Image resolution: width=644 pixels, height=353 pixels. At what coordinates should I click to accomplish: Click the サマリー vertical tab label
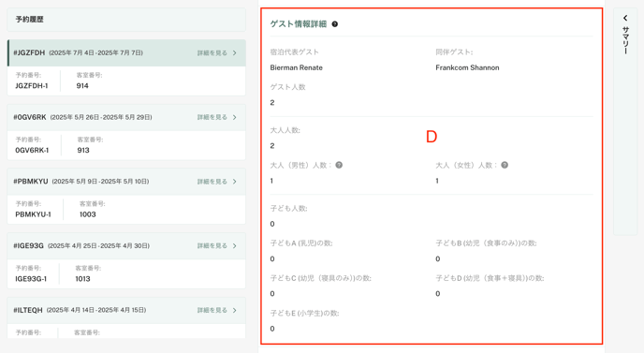625,40
